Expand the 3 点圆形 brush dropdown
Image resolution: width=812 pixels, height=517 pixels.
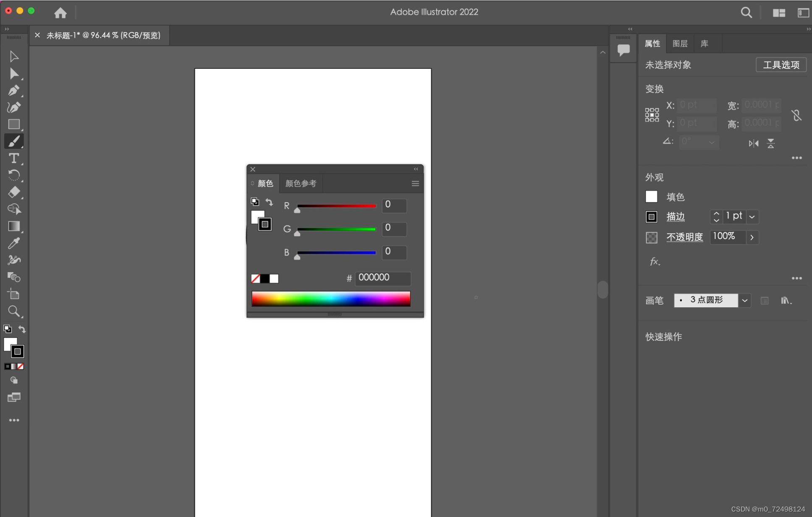[744, 300]
